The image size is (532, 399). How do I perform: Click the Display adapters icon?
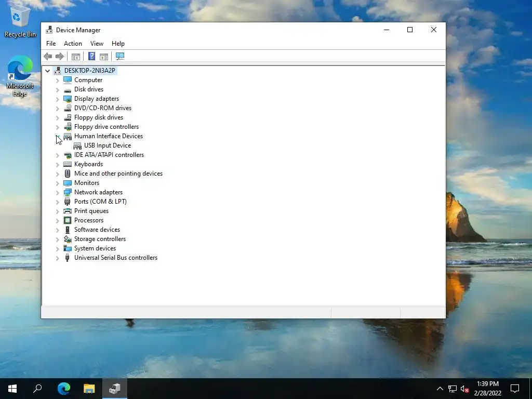[x=68, y=99]
